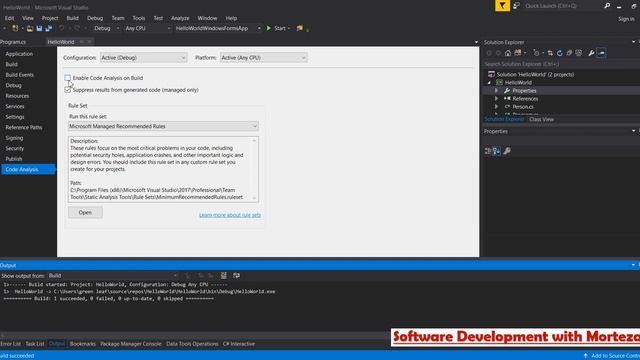640x360 pixels.
Task: Open the Microsoft Managed Recommended Rules dropdown
Action: 163,126
